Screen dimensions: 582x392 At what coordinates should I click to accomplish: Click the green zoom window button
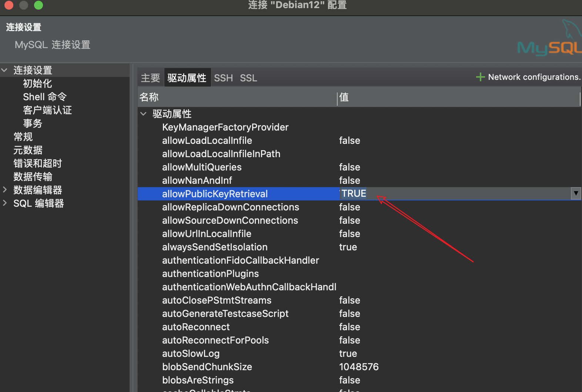39,5
